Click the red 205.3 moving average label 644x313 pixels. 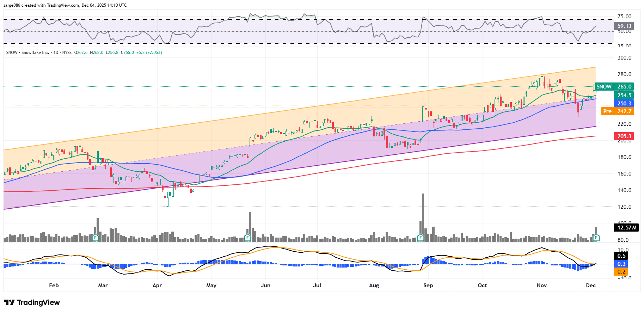[x=624, y=136]
